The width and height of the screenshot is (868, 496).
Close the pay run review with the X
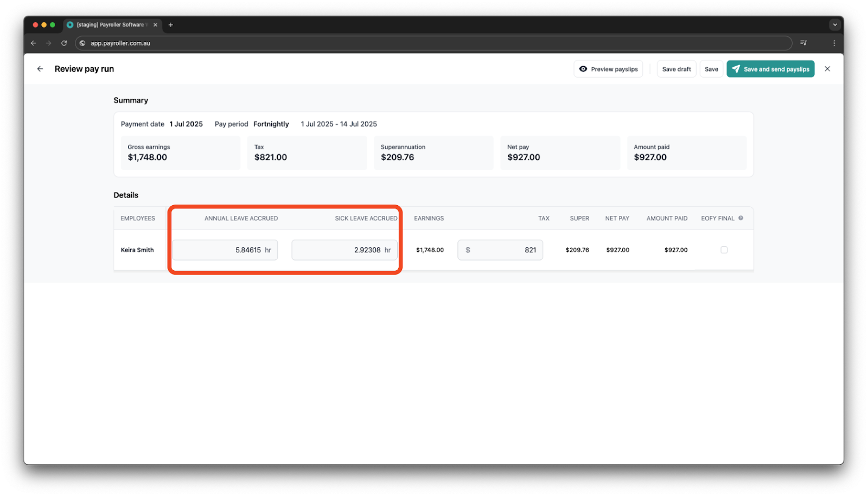point(827,69)
